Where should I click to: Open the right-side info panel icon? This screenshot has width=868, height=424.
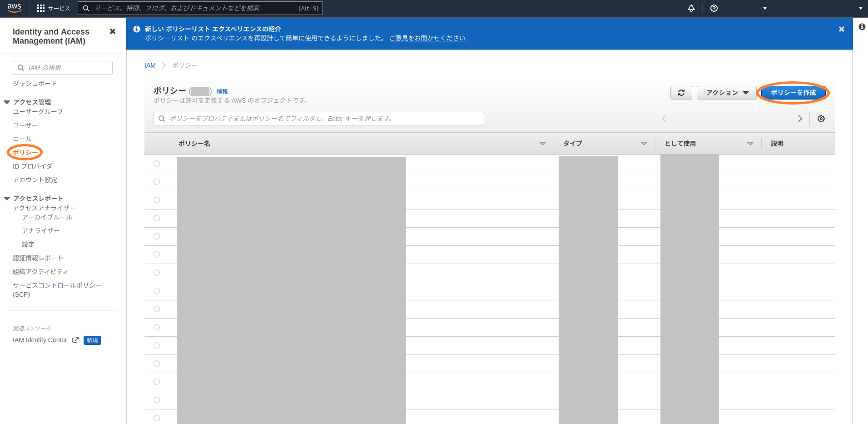862,27
